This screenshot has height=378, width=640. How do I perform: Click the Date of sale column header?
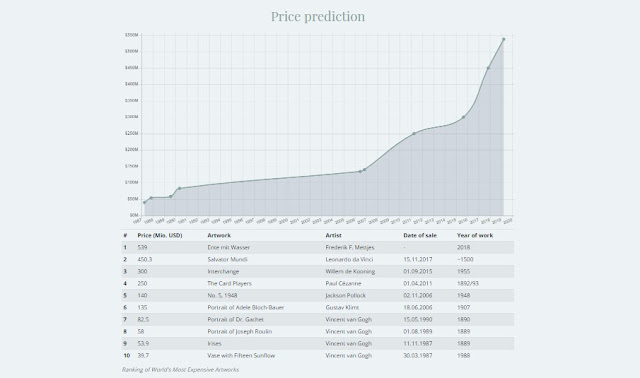(x=420, y=235)
